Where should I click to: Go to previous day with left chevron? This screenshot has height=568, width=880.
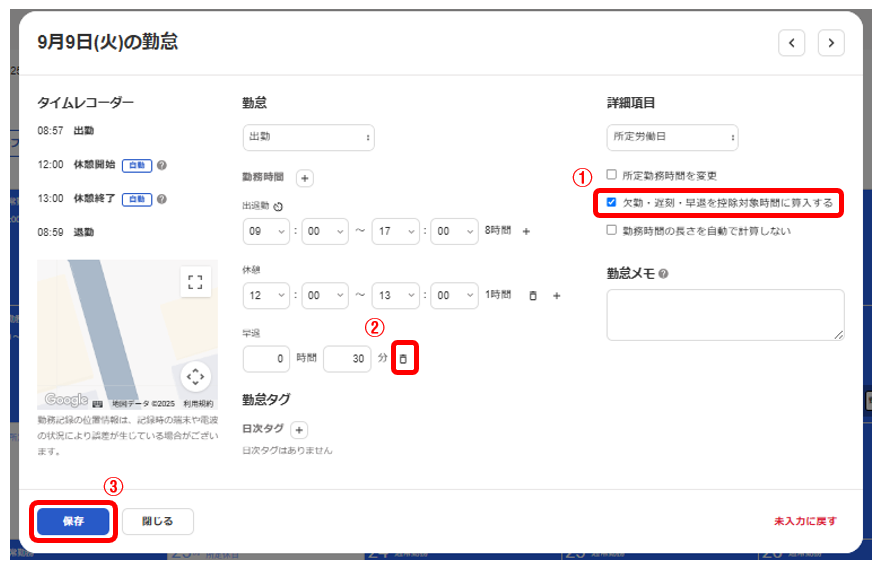coord(791,42)
